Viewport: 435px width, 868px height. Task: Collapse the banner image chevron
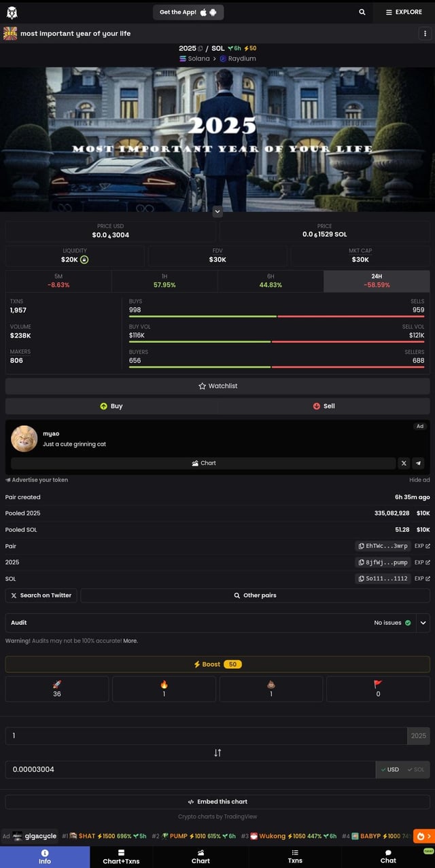coord(217,212)
